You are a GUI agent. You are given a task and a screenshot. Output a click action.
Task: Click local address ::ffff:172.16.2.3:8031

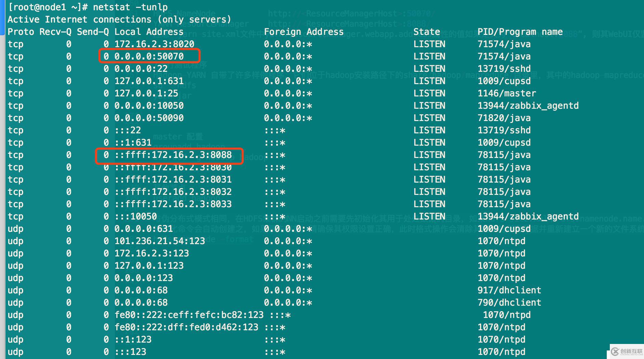click(173, 179)
